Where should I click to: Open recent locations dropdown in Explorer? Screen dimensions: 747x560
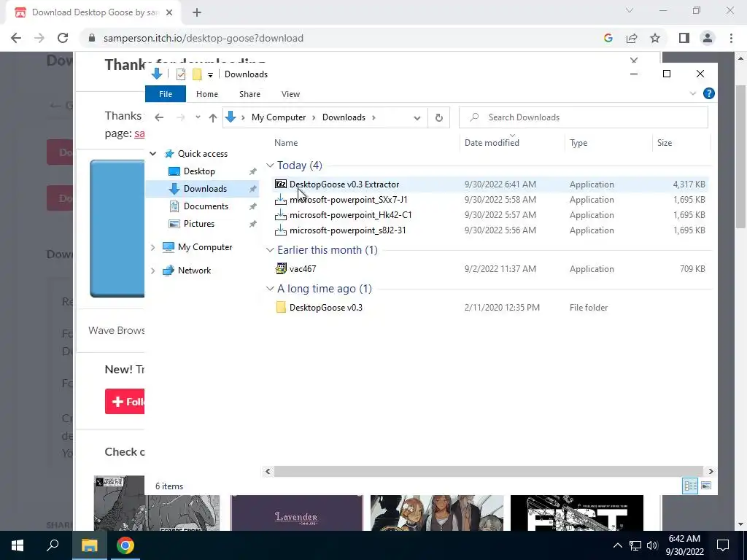198,117
